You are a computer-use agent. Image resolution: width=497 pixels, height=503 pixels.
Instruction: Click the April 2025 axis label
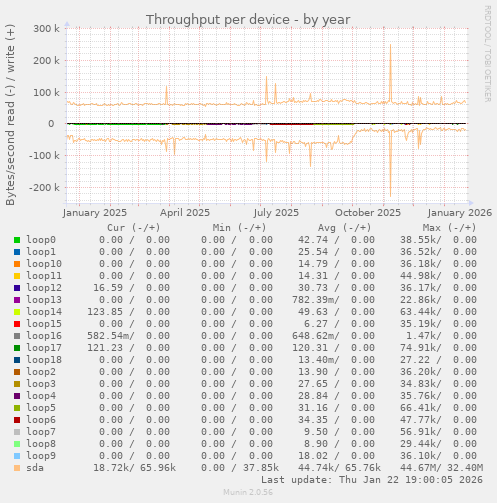(x=185, y=213)
